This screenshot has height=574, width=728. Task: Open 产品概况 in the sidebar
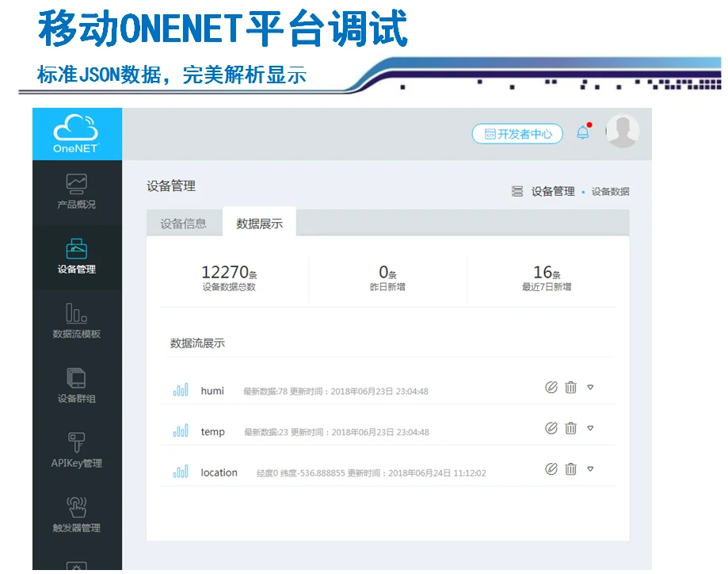click(x=77, y=192)
